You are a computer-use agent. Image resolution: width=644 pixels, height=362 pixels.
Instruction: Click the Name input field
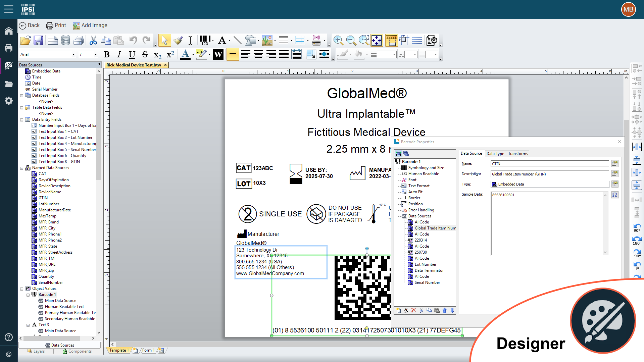[x=550, y=164]
